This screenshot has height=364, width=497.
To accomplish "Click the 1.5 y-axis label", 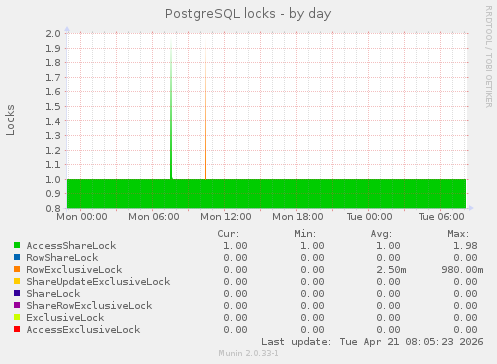I will point(53,106).
